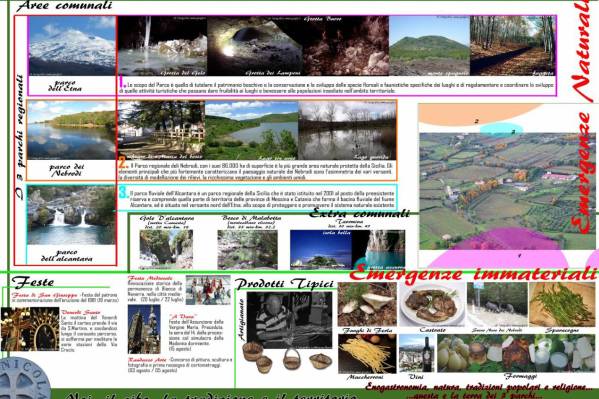Screen dimensions: 599x399
Task: Click the Parco dei Nebrodi lake photo
Action: pyautogui.click(x=71, y=130)
